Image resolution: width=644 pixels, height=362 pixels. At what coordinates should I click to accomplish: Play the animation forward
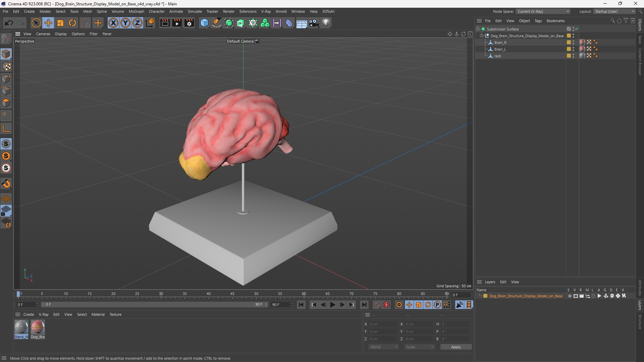coord(332,305)
